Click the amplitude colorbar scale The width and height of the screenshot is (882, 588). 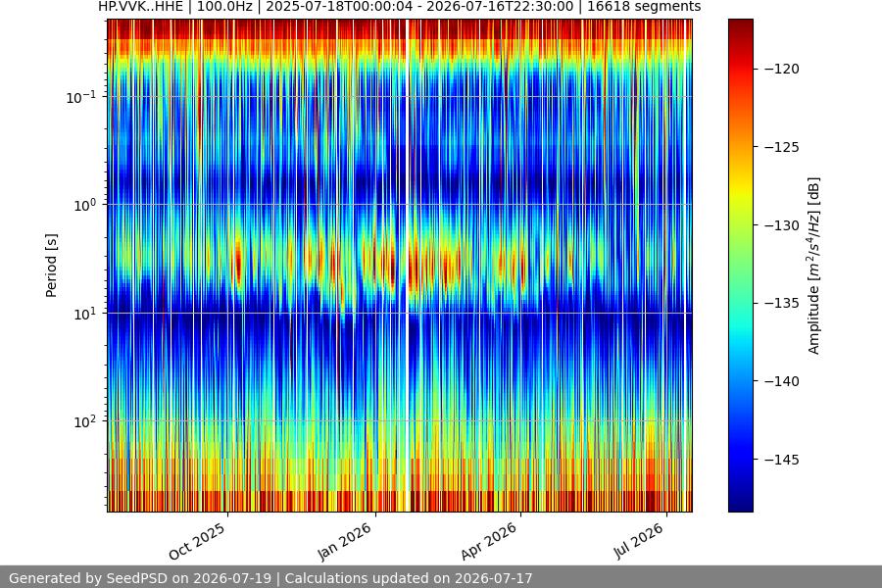coord(740,266)
